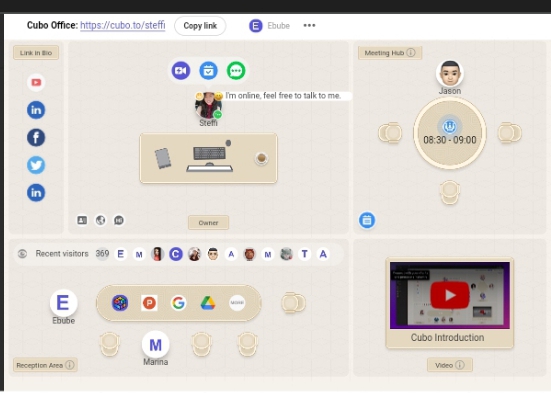Click the globe icon in owner room
Viewport: 551px width, 398px height.
click(101, 220)
